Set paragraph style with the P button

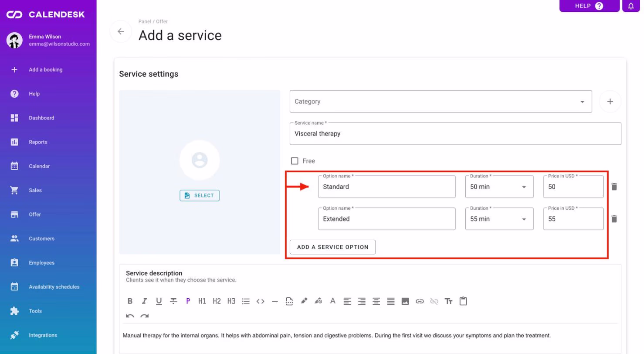coord(188,301)
